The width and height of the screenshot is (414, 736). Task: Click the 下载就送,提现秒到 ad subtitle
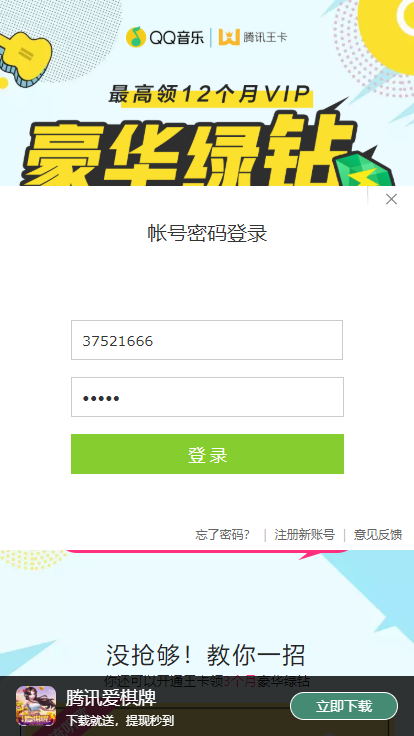coord(120,721)
